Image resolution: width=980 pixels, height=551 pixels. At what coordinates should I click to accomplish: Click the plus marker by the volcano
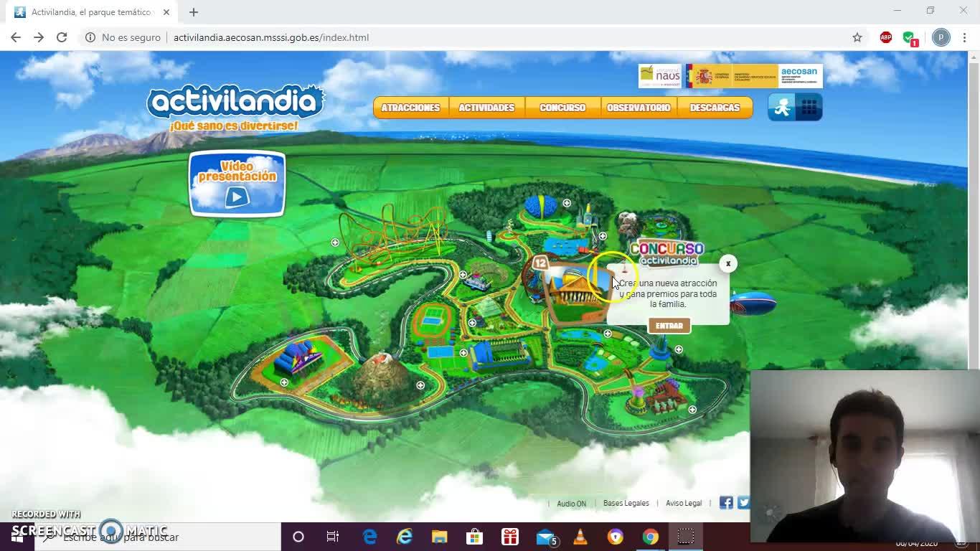pyautogui.click(x=420, y=385)
